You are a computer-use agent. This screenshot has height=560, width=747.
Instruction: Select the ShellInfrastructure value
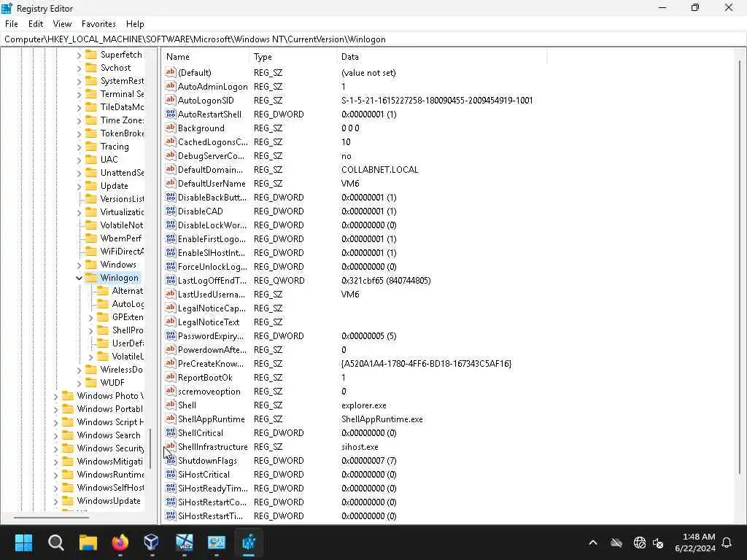point(212,447)
